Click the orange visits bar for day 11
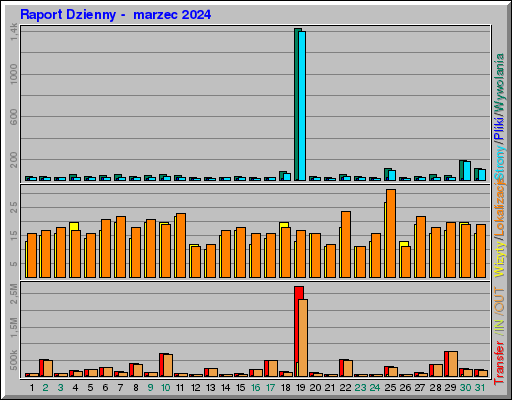 [x=181, y=245]
